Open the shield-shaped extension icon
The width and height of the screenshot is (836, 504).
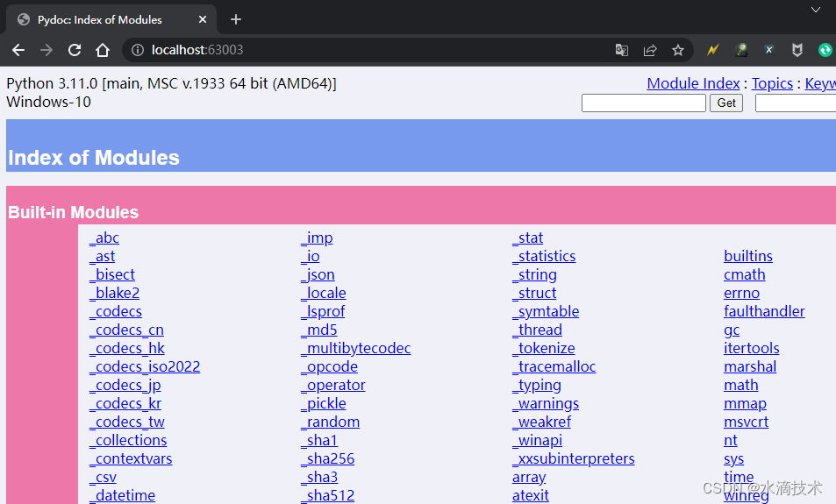pyautogui.click(x=797, y=50)
